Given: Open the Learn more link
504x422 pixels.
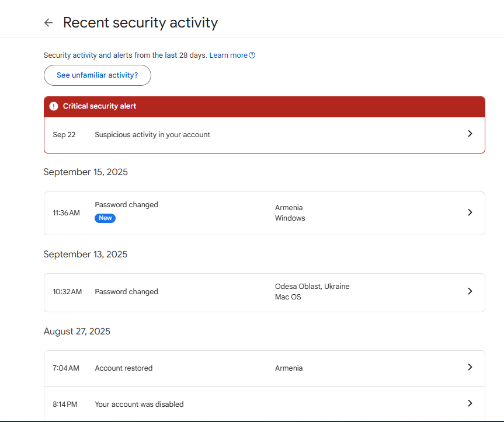Looking at the screenshot, I should tap(228, 55).
